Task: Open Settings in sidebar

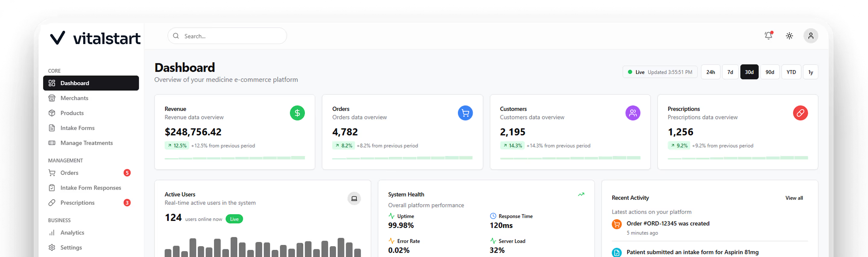Action: [91, 248]
